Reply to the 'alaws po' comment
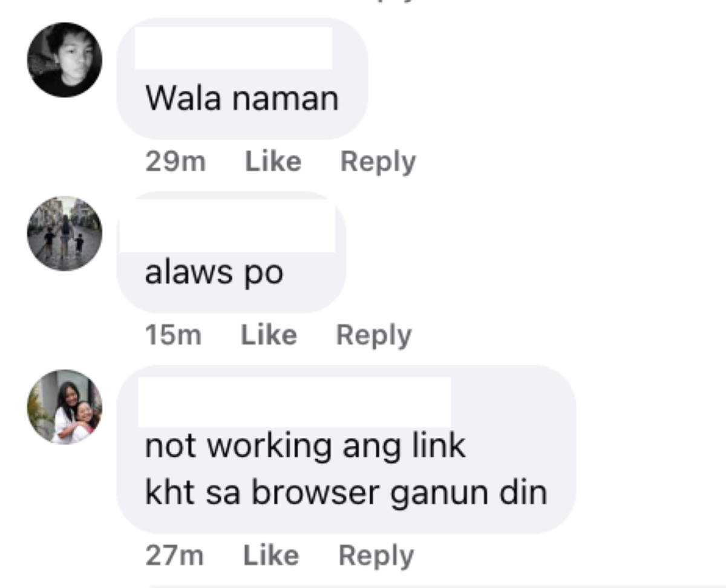 (374, 335)
